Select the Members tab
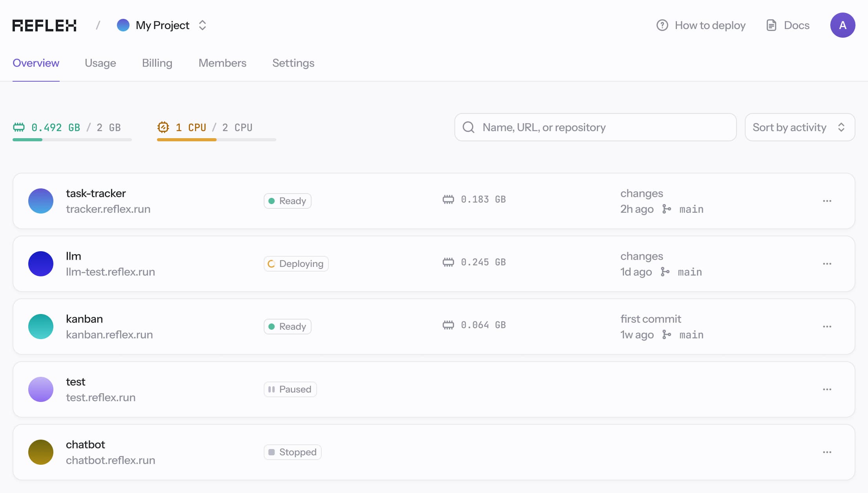This screenshot has height=493, width=868. point(222,62)
